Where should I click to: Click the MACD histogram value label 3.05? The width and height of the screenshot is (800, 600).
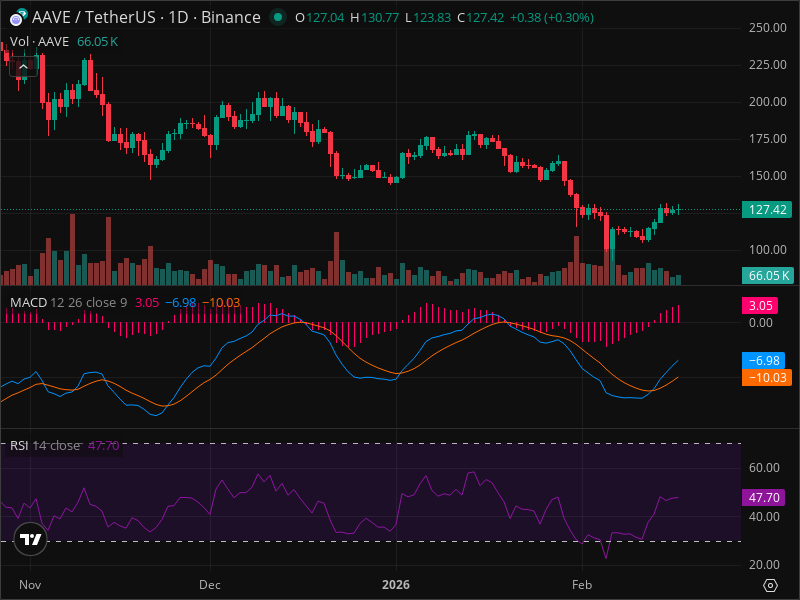[x=760, y=306]
